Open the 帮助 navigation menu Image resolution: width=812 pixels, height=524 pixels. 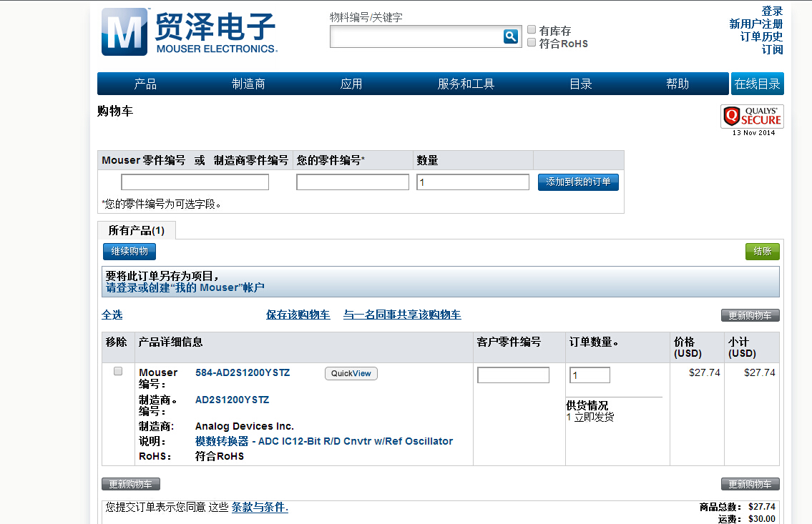(678, 84)
